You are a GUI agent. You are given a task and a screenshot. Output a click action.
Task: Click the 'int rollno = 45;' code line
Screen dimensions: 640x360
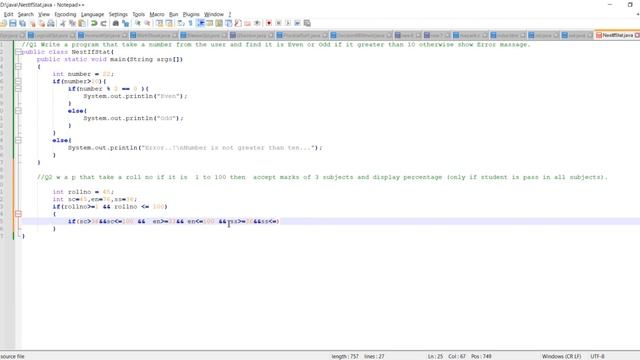[x=83, y=192]
